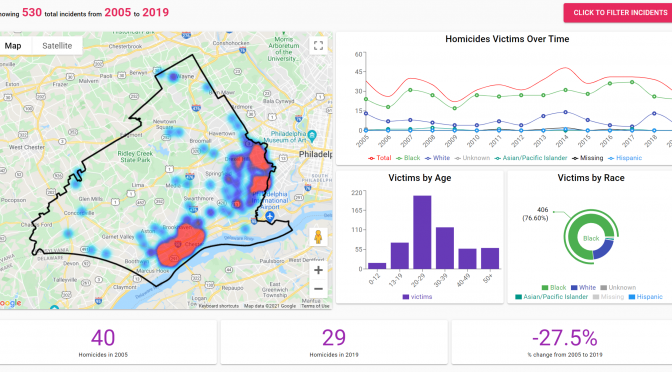Viewport: 672px width, 372px height.
Task: Zoom in the map with plus button
Action: point(318,270)
